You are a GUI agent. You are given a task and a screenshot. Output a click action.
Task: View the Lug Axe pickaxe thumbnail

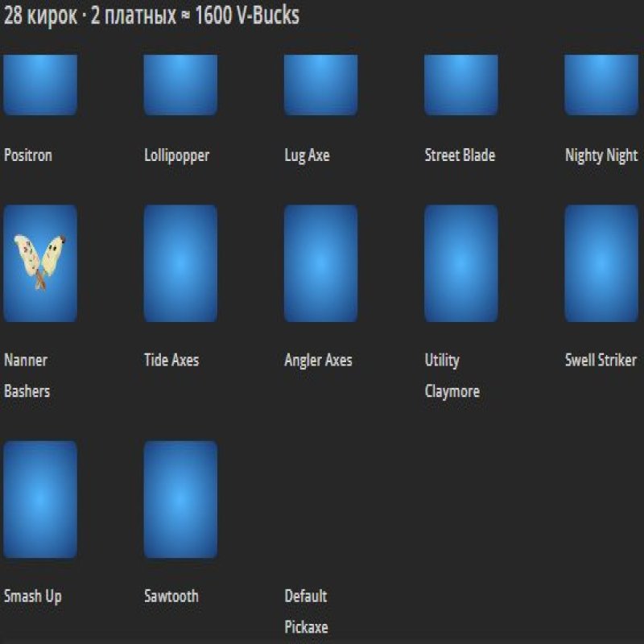(x=320, y=85)
